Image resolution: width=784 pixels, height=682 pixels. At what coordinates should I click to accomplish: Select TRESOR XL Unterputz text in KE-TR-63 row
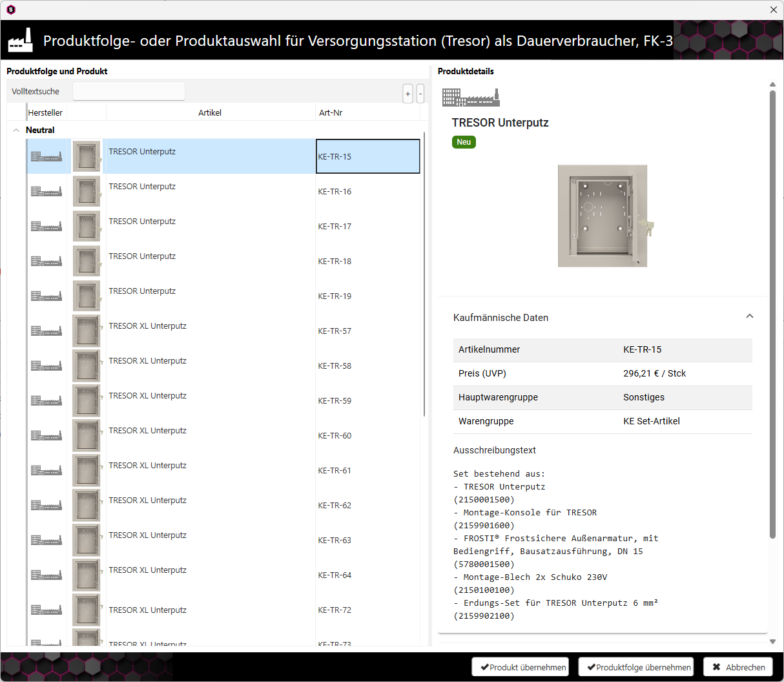[147, 535]
